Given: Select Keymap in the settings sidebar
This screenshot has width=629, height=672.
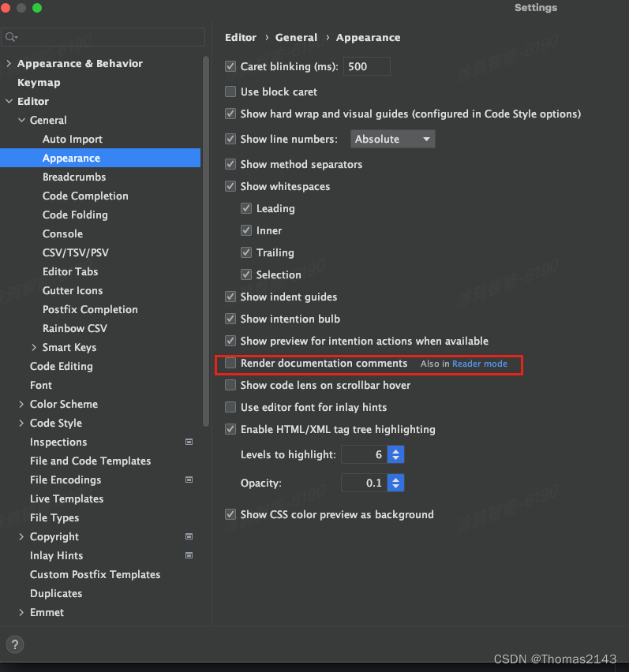Looking at the screenshot, I should pos(37,82).
